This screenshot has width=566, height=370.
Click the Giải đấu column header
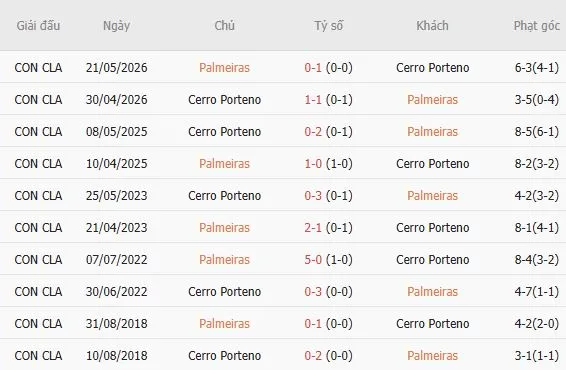(x=38, y=26)
